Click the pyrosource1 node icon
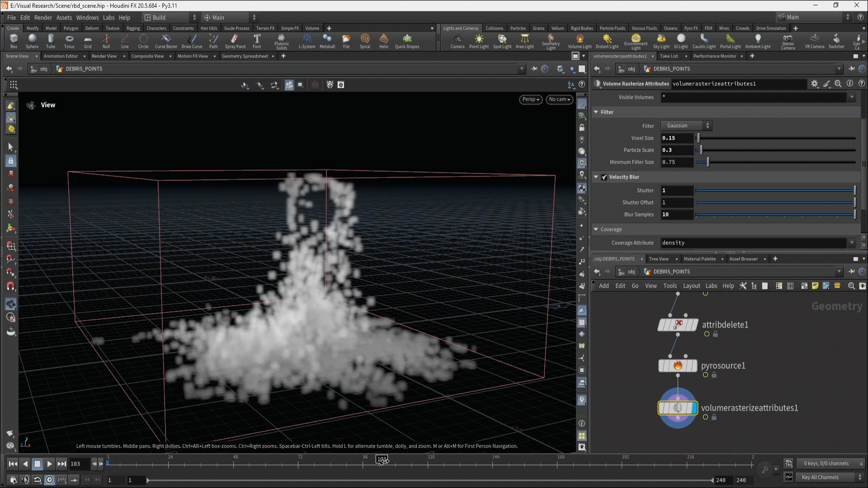Image resolution: width=868 pixels, height=488 pixels. pos(677,366)
